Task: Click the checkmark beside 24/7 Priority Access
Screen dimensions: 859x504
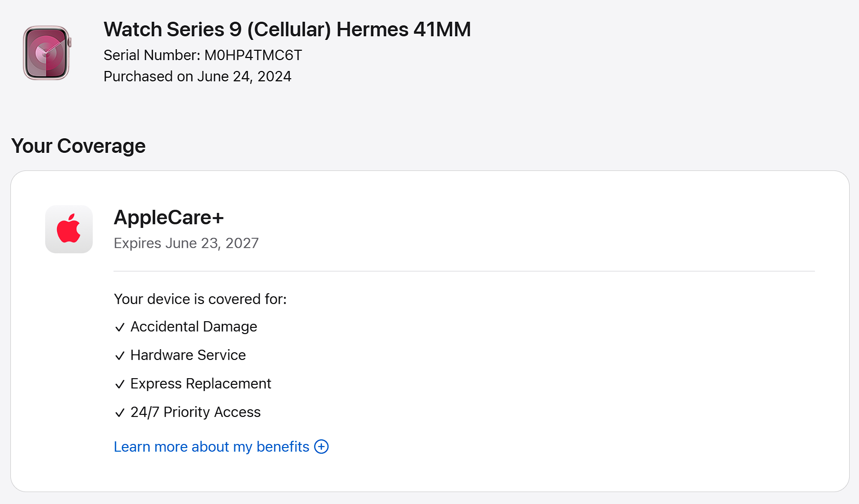Action: click(120, 413)
